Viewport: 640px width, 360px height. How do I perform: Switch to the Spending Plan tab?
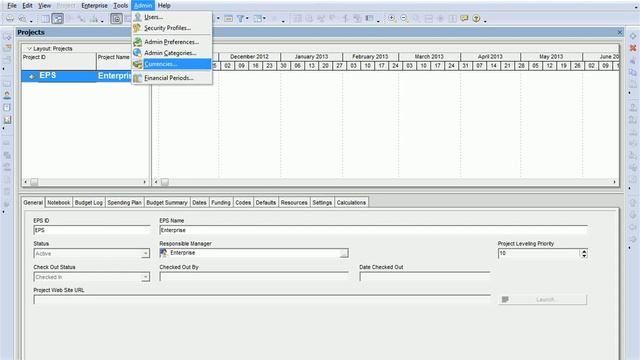tap(124, 202)
